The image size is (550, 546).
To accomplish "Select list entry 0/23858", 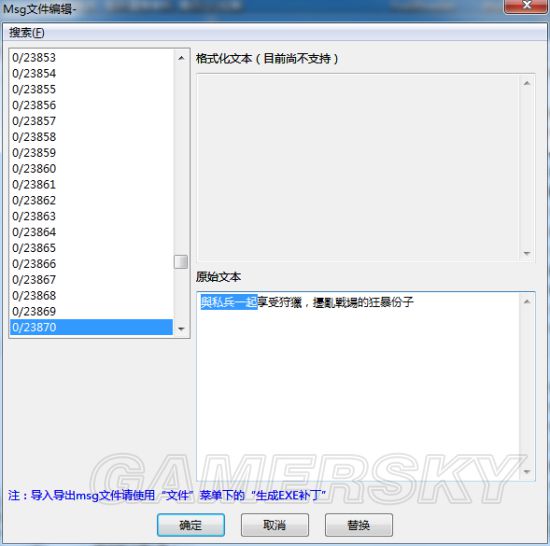I will (x=92, y=137).
